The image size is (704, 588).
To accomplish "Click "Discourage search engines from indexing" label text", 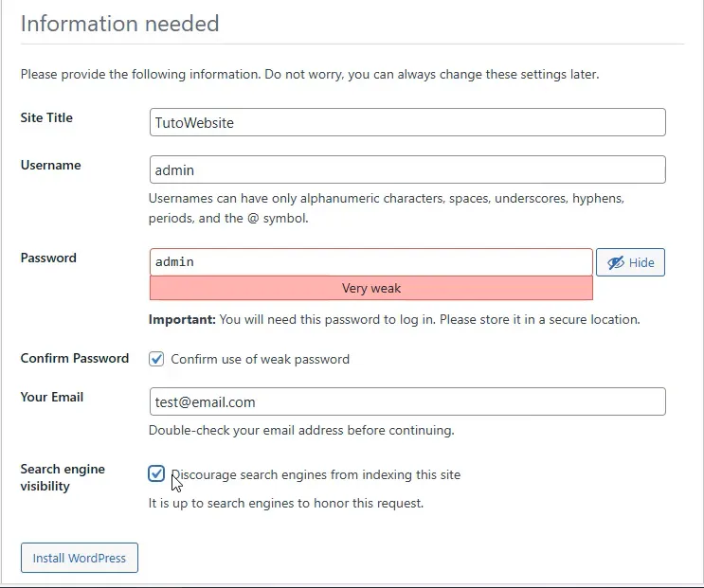I will coord(317,474).
